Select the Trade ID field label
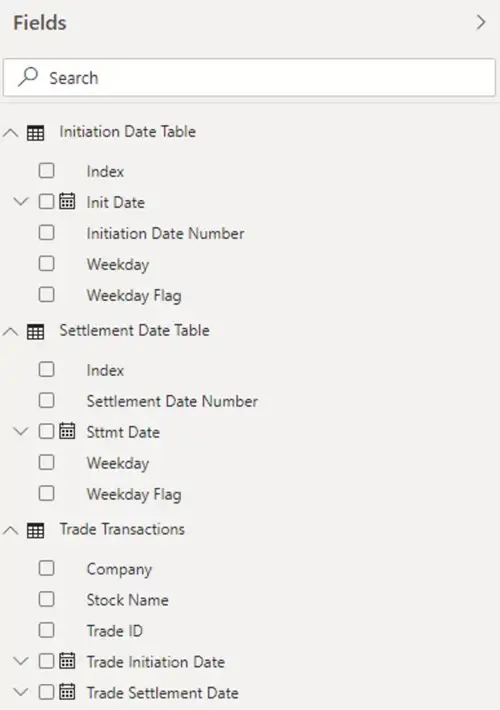The image size is (500, 710). point(115,631)
